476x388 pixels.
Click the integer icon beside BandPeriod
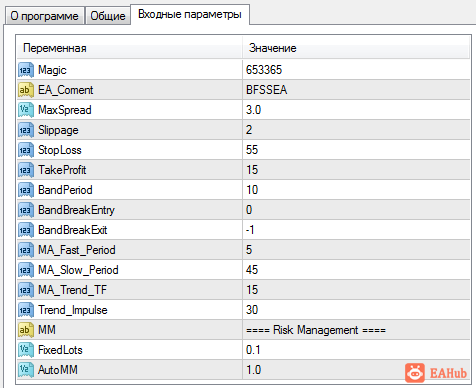tap(26, 190)
